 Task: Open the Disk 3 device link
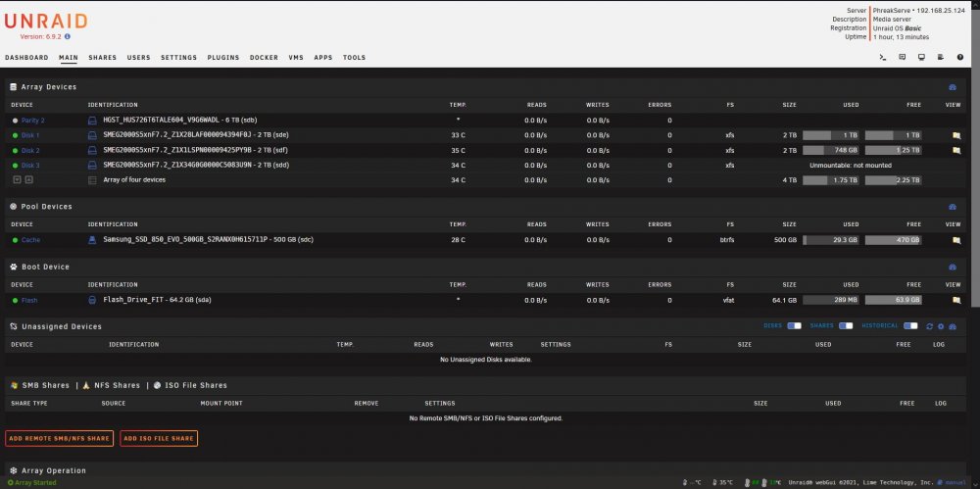pyautogui.click(x=30, y=166)
